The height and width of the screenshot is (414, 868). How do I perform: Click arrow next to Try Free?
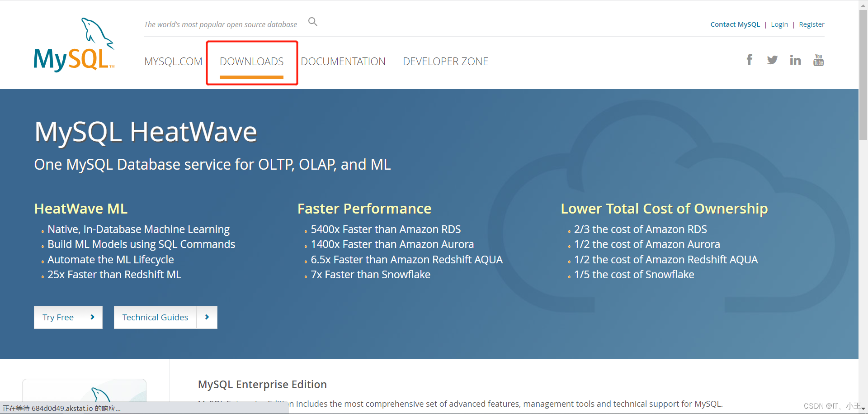point(92,317)
